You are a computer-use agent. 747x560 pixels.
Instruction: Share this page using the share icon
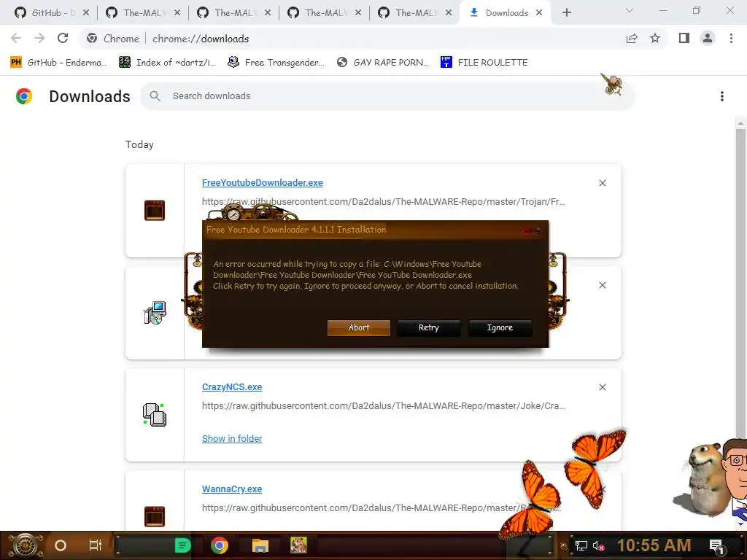click(x=632, y=39)
